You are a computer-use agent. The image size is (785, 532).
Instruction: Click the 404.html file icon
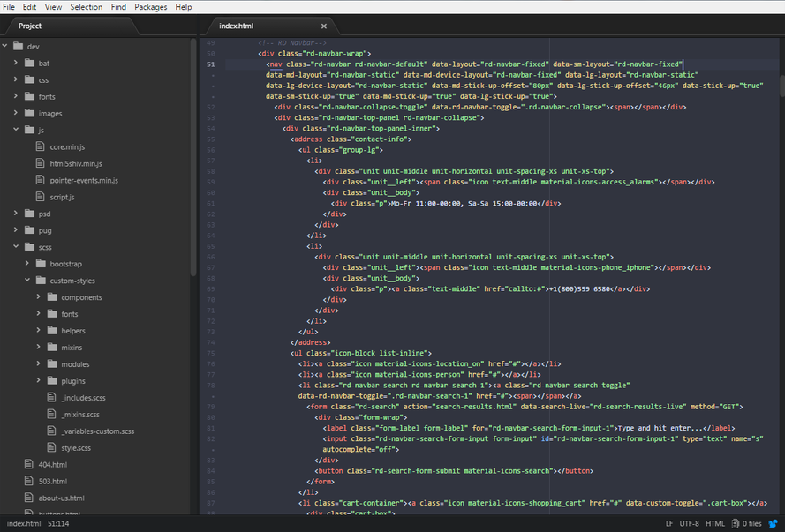[x=29, y=464]
